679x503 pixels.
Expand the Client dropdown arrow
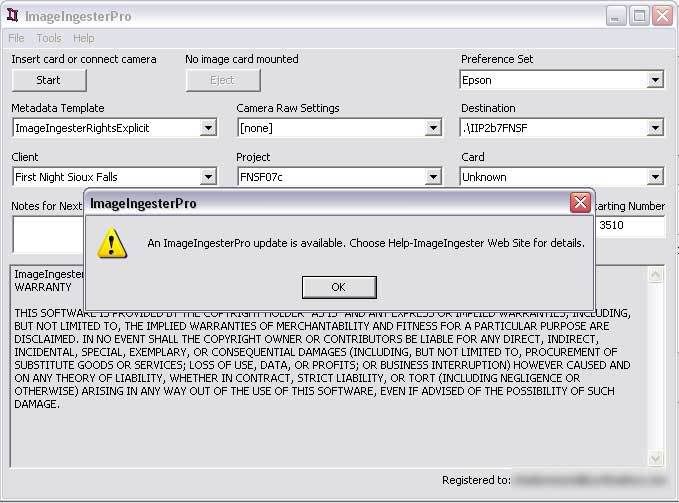click(x=208, y=177)
